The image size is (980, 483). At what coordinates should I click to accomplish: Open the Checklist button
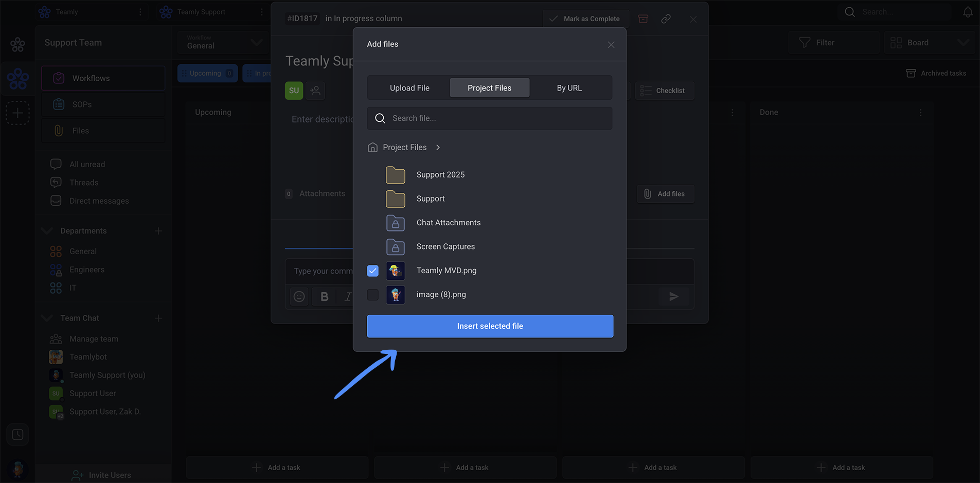664,91
